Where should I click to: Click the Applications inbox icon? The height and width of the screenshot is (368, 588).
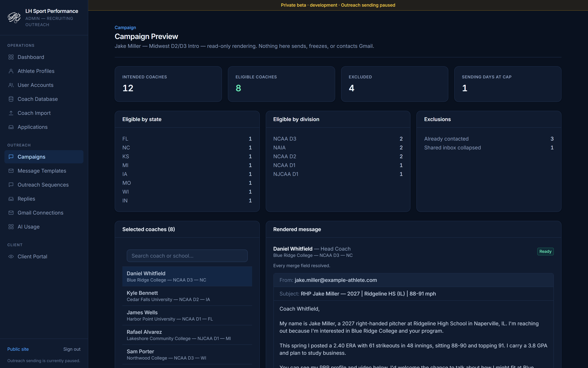[x=11, y=127]
